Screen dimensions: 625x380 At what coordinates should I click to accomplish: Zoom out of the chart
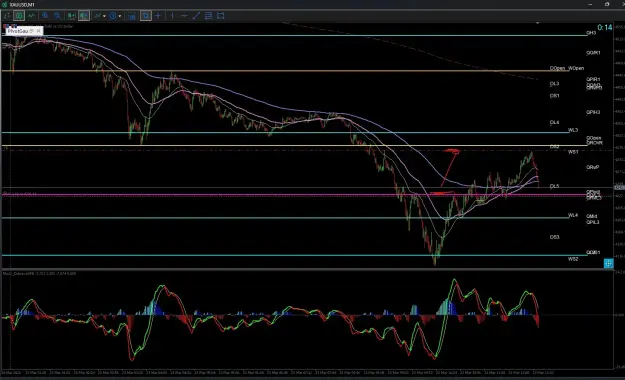click(x=57, y=16)
